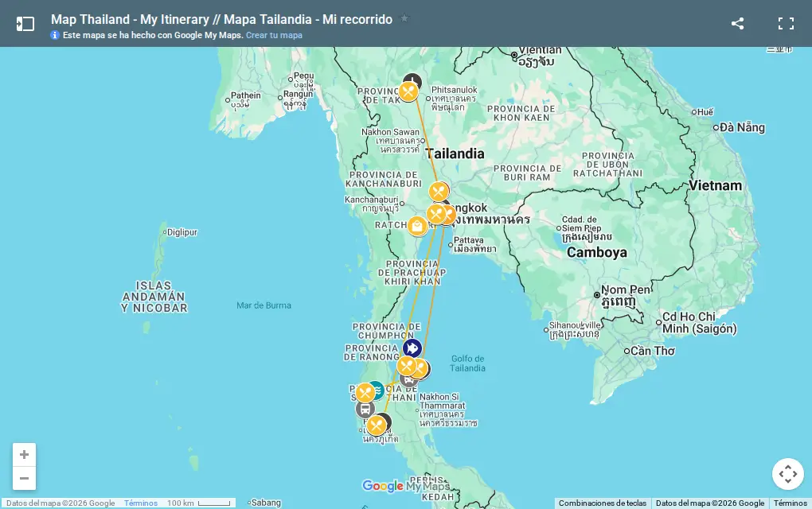This screenshot has width=812, height=509.
Task: Select the shopping bag marker near Ratchaburi
Action: pos(417,226)
